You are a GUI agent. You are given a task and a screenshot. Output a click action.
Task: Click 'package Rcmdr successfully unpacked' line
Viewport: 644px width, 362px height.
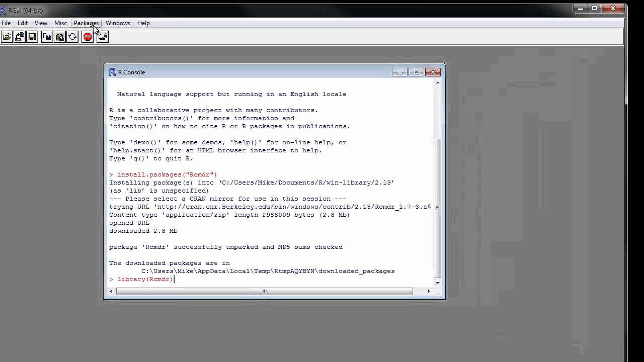click(x=226, y=247)
